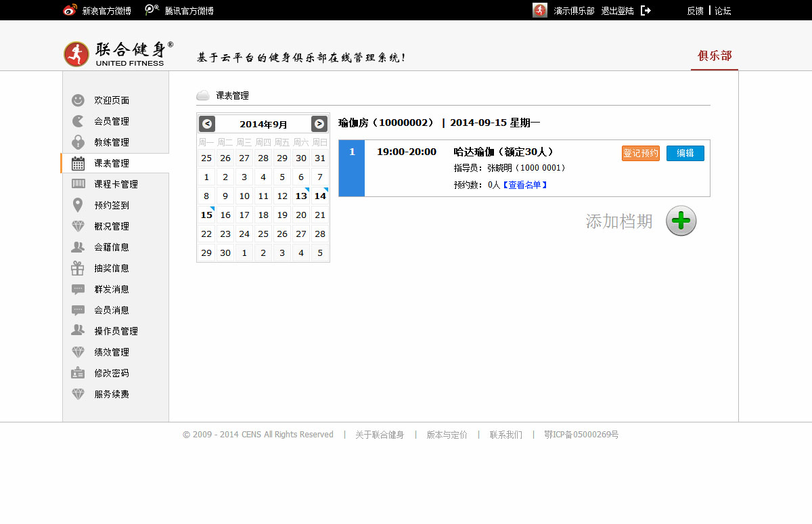Open the 论坛 forum link
Screen dimensions: 812x524
tap(723, 11)
